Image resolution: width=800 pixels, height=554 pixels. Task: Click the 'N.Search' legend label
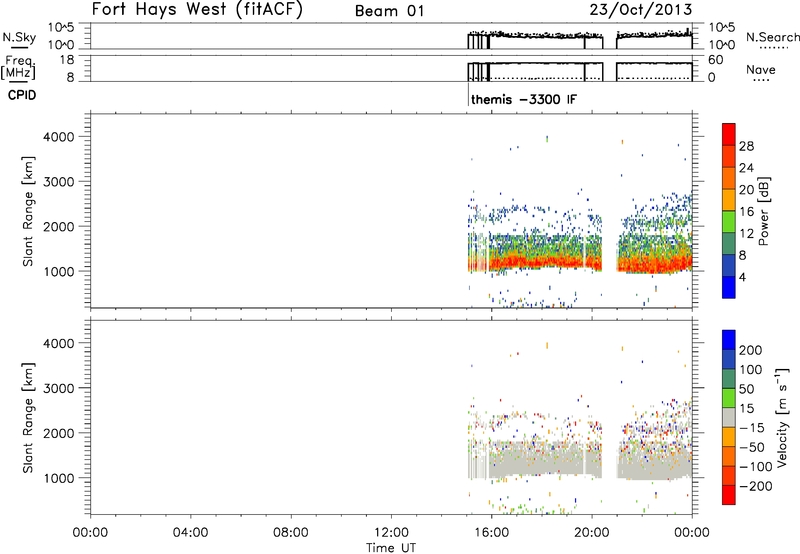pos(773,37)
